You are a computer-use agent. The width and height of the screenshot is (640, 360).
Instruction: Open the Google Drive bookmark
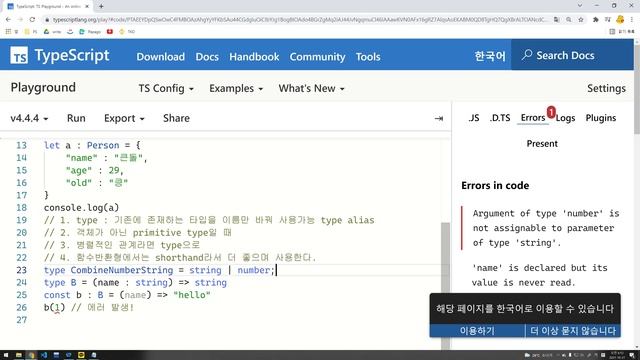point(47,31)
